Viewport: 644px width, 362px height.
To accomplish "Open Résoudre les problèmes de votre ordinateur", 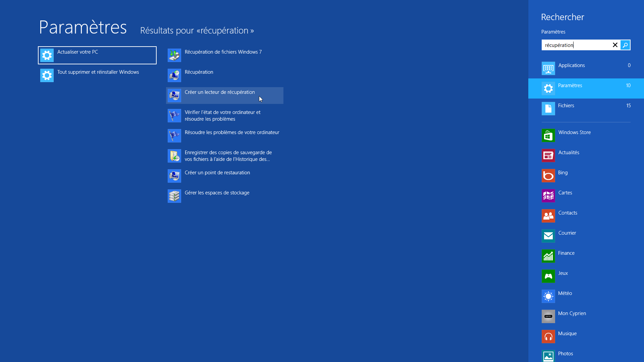I will click(x=225, y=136).
